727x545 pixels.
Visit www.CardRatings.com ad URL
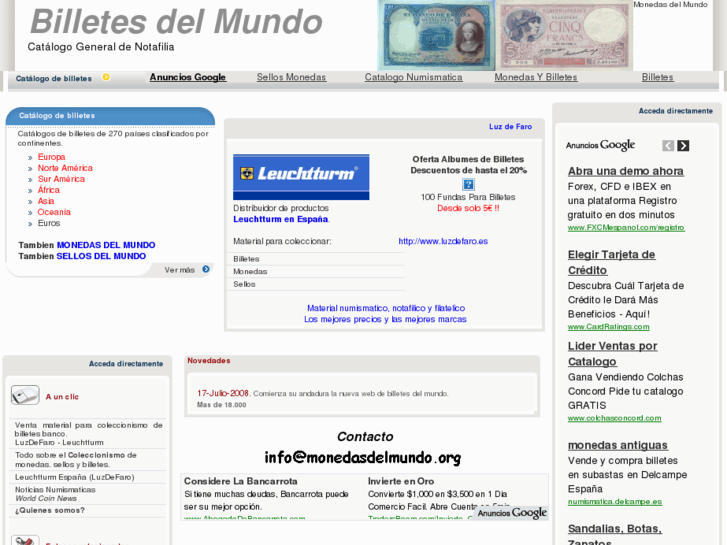[x=608, y=327]
